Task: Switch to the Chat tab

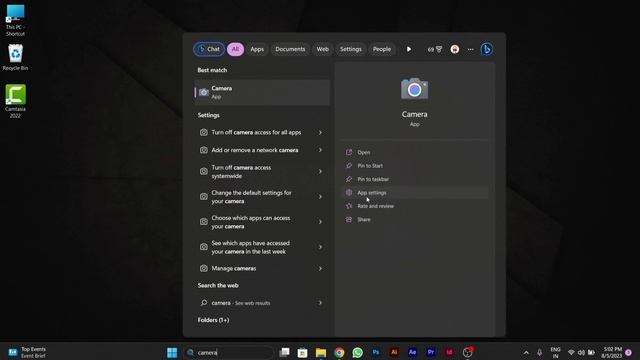Action: click(209, 49)
